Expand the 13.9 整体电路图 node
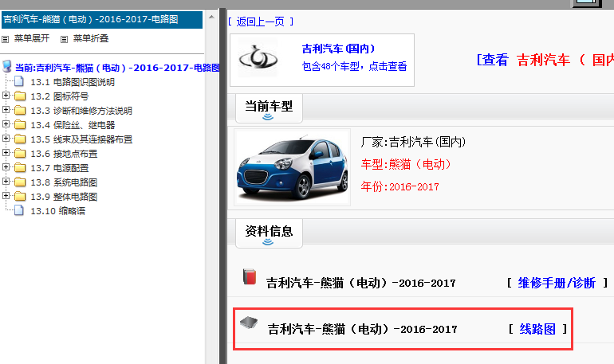 click(x=6, y=195)
